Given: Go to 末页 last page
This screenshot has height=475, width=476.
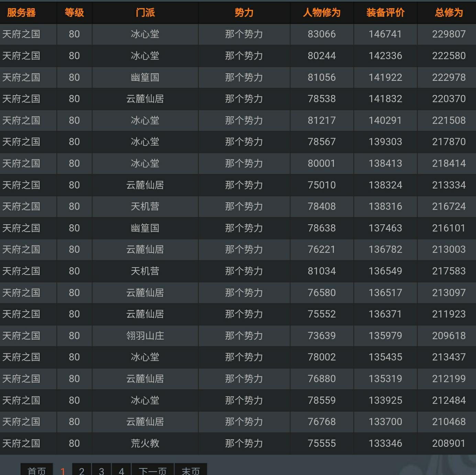Looking at the screenshot, I should pyautogui.click(x=191, y=470).
